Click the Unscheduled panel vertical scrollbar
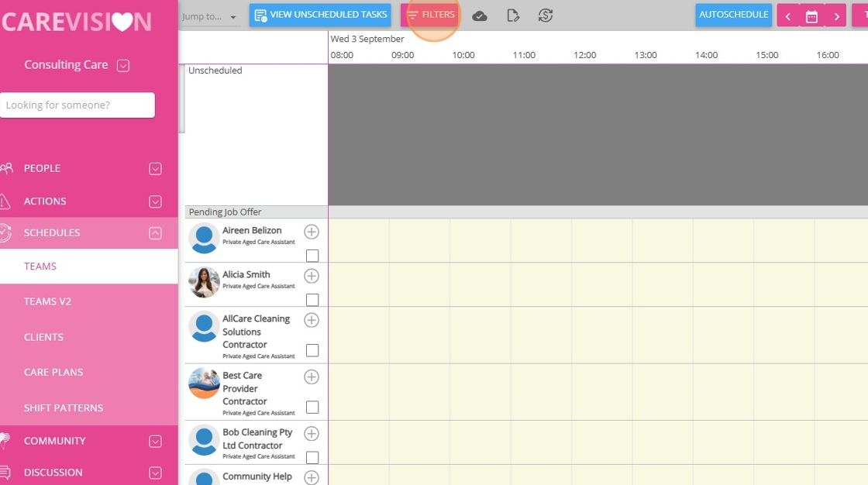The width and height of the screenshot is (868, 485). pyautogui.click(x=181, y=99)
